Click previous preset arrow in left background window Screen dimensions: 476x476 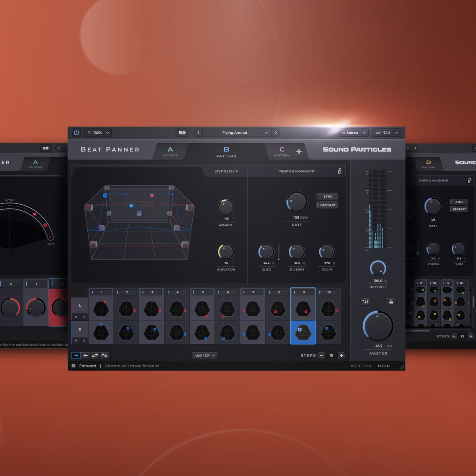(x=59, y=148)
